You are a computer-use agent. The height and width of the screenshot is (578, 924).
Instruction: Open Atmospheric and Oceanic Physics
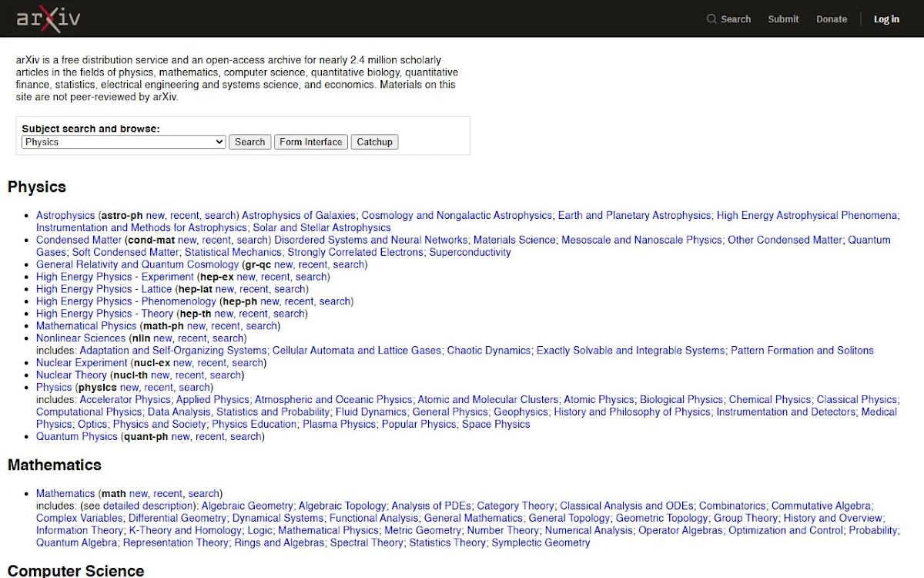tap(333, 400)
